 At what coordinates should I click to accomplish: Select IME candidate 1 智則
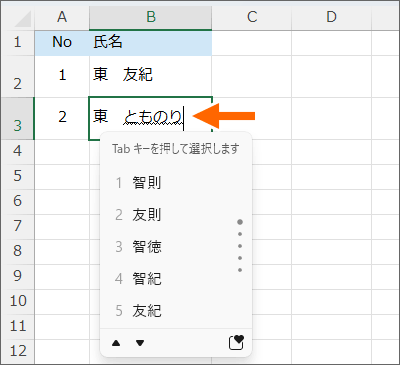tap(176, 183)
